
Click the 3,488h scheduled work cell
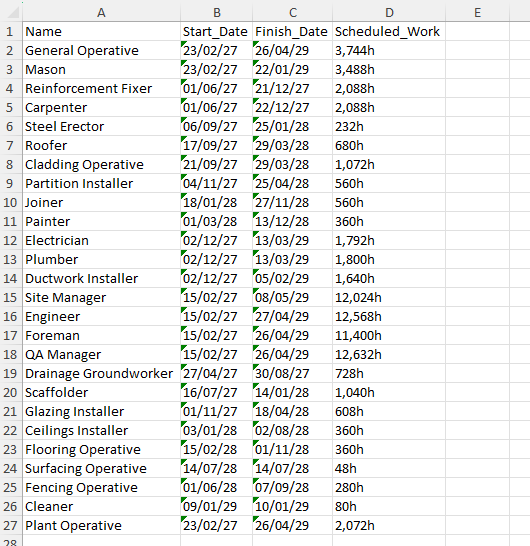point(389,69)
